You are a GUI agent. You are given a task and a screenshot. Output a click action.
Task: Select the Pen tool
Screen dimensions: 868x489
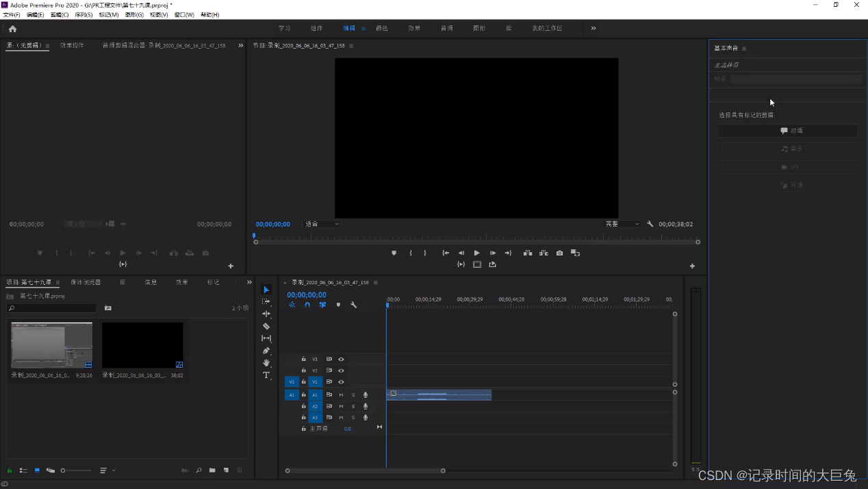[266, 351]
